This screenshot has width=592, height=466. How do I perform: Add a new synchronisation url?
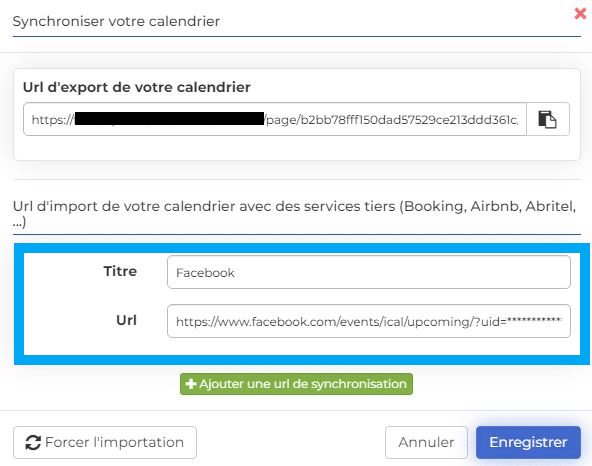tap(296, 384)
